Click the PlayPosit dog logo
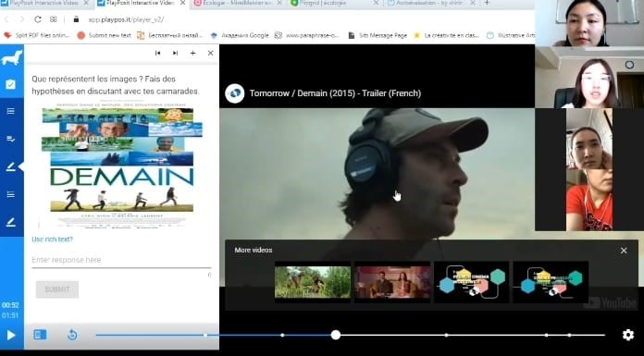The image size is (644, 356). click(11, 58)
